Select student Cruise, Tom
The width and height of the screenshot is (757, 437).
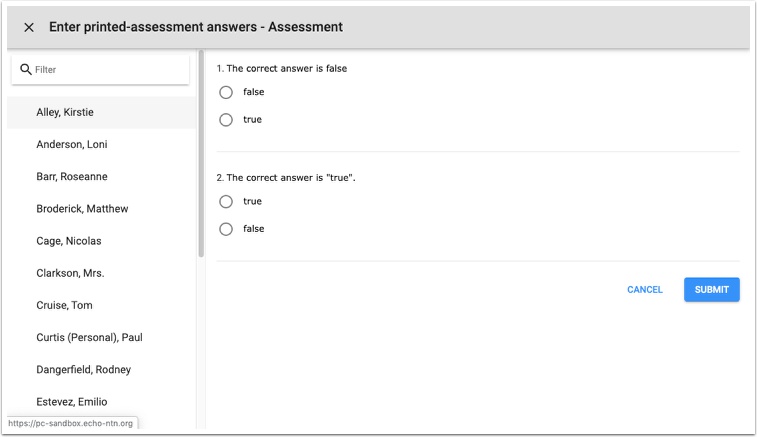[x=64, y=305]
